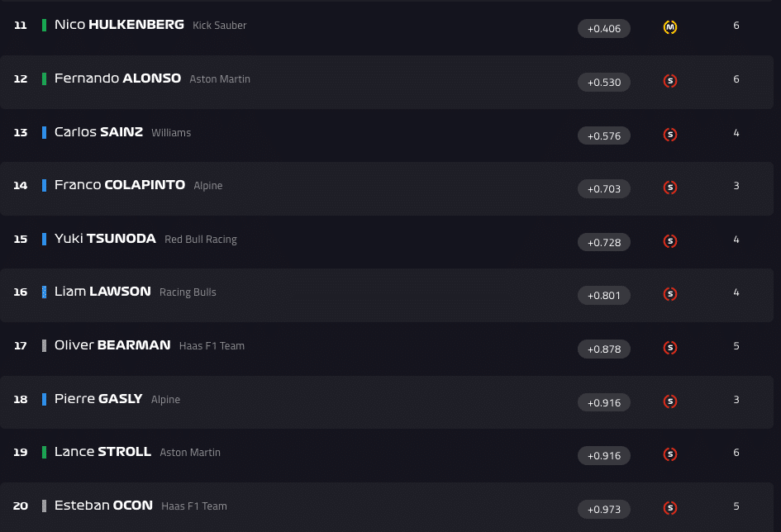Click the +0.406 gap pill
Screen dimensions: 781x532
(604, 29)
